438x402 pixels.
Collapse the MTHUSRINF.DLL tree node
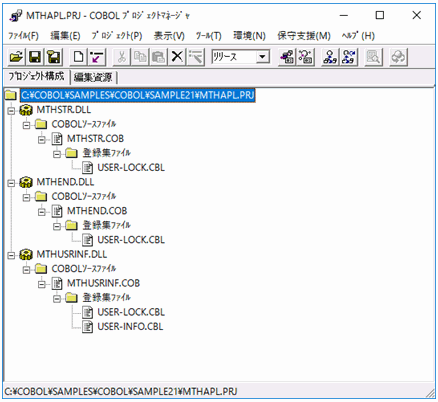11,255
